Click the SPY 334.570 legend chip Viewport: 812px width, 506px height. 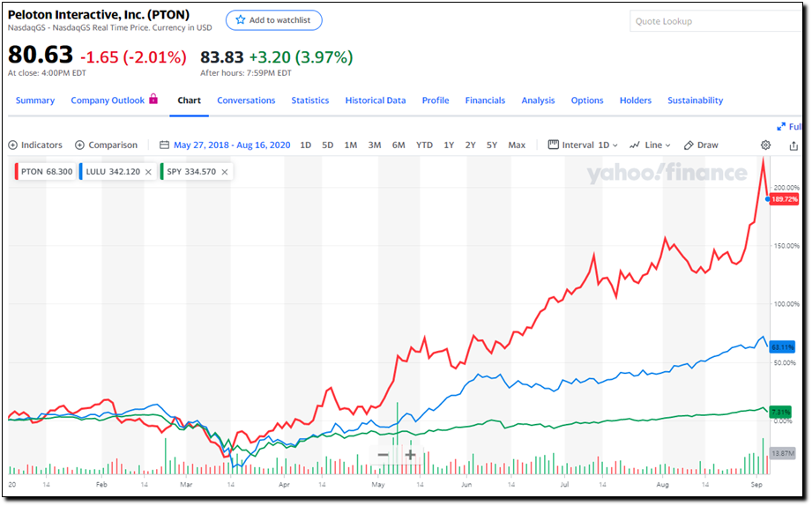coord(196,172)
